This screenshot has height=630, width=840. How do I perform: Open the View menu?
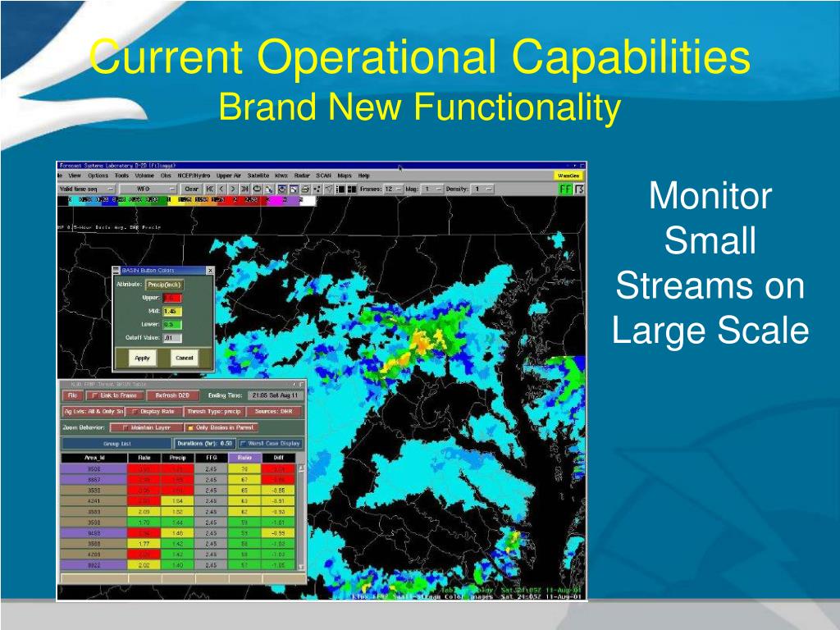coord(75,176)
